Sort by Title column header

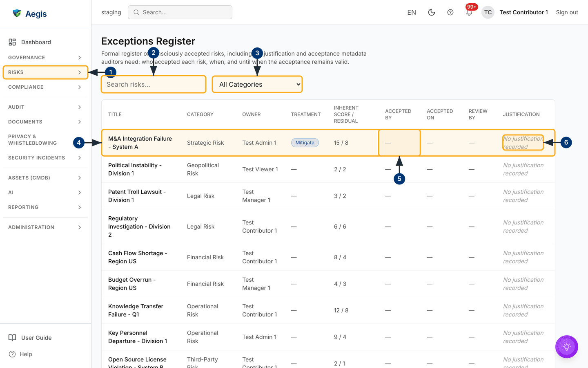pyautogui.click(x=115, y=114)
